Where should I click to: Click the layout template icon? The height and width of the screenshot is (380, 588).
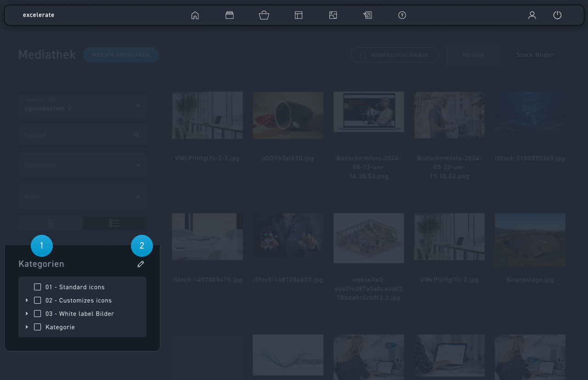pos(299,15)
